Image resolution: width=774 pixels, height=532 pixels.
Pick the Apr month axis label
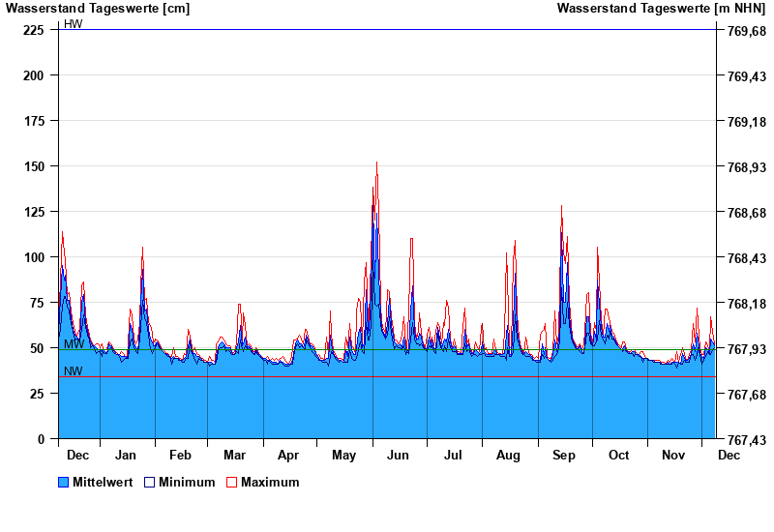coord(288,456)
